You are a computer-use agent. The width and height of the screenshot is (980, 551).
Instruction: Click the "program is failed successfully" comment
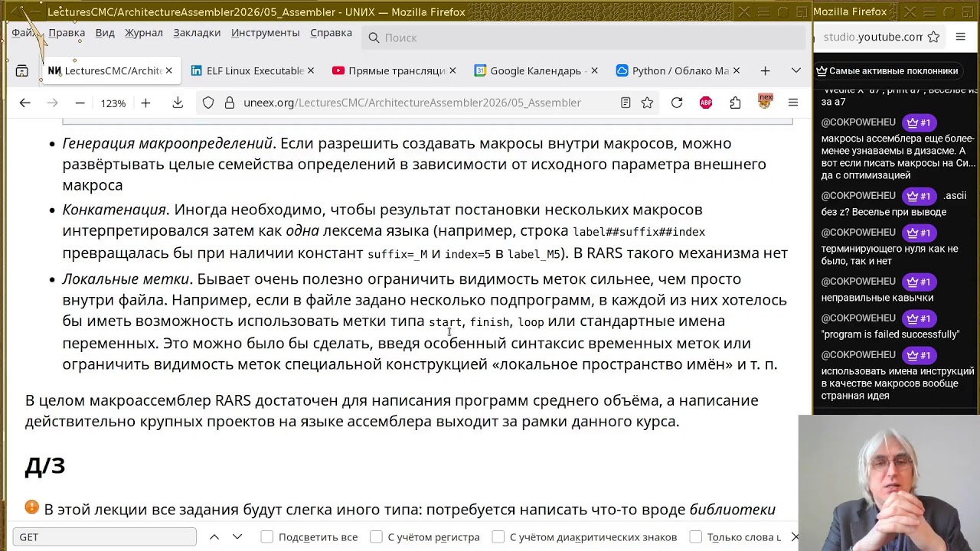(x=890, y=334)
